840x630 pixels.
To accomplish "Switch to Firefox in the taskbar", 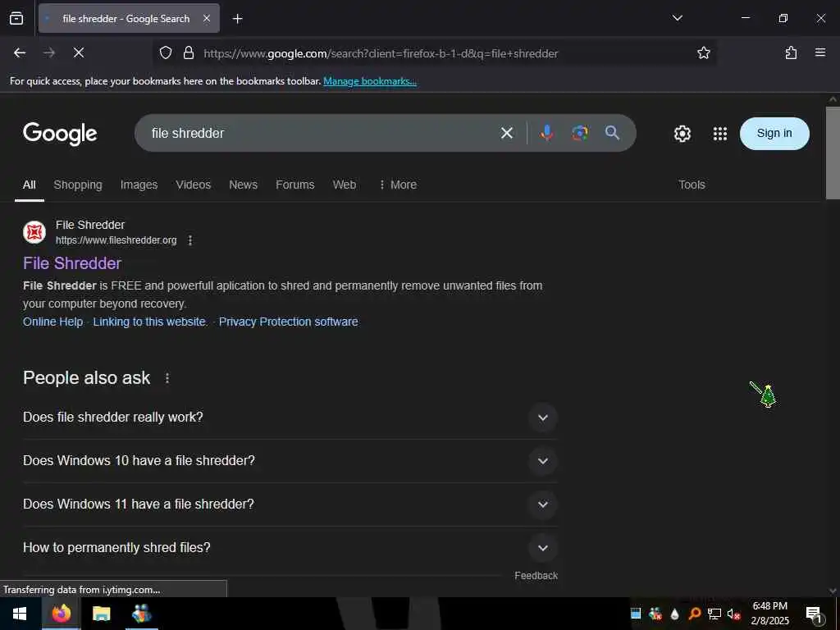I will coord(61,614).
